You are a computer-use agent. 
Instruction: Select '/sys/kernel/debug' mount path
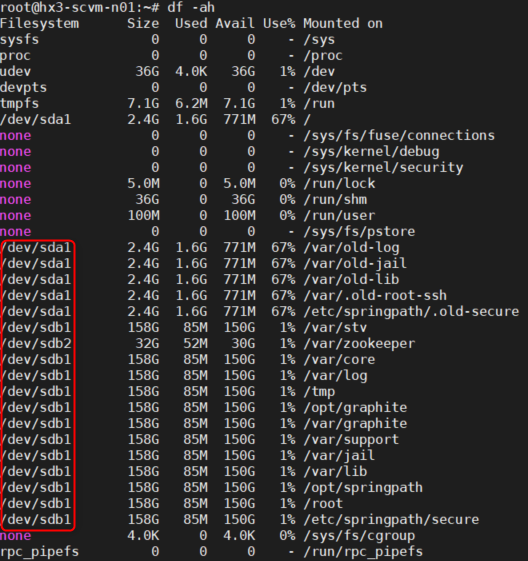click(x=371, y=152)
